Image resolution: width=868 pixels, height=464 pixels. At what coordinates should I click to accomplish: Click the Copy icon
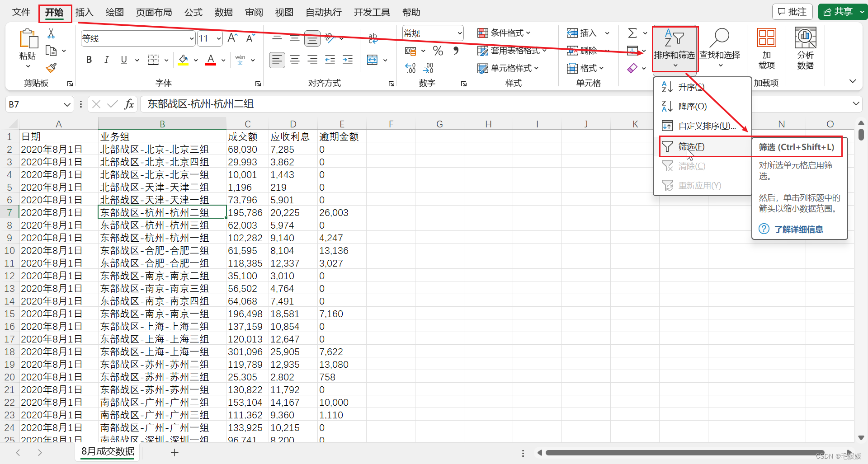[51, 51]
